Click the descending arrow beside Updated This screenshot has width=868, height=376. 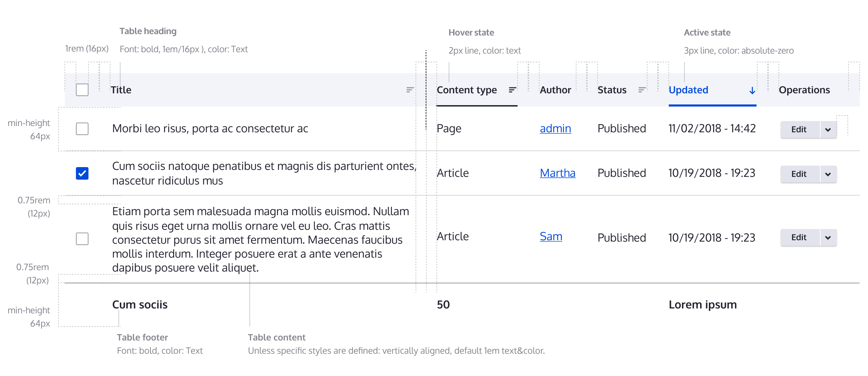point(752,91)
